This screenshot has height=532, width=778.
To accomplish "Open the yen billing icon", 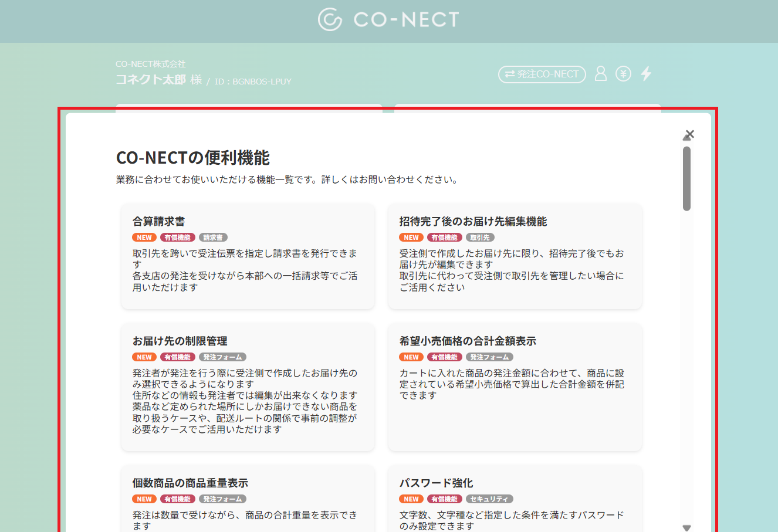I will [623, 74].
